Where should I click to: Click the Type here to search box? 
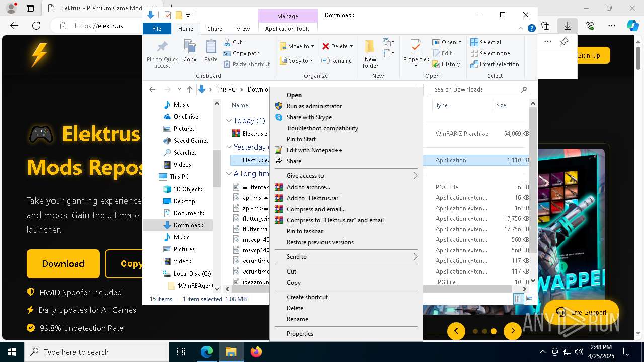(x=97, y=352)
